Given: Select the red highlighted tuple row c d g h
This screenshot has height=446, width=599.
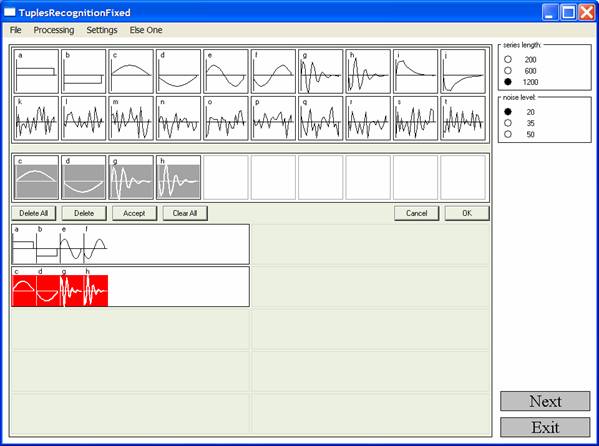Looking at the screenshot, I should (x=131, y=287).
